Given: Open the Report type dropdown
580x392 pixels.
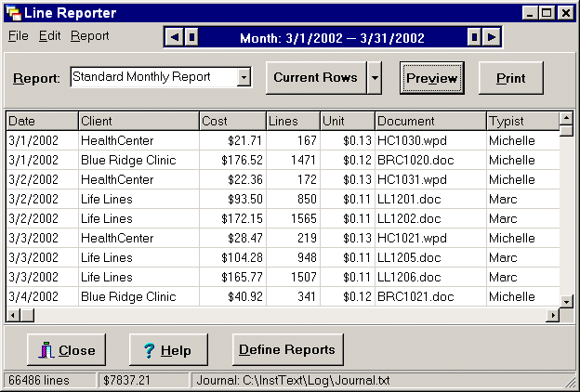Looking at the screenshot, I should [x=244, y=77].
